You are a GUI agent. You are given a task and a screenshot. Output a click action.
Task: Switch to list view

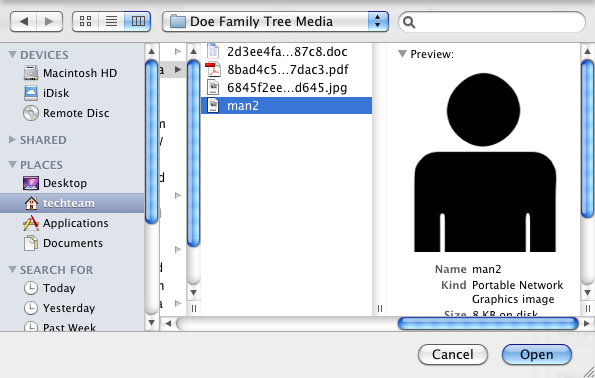click(x=111, y=22)
